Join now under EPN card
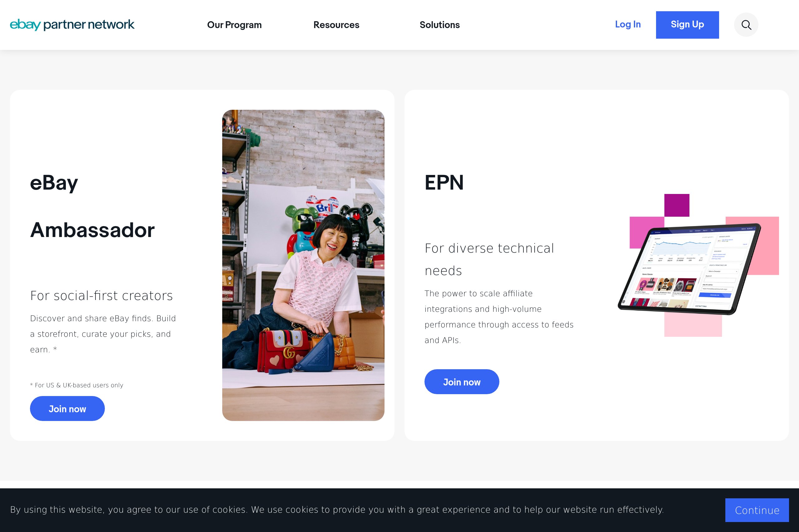The height and width of the screenshot is (532, 799). coord(462,382)
